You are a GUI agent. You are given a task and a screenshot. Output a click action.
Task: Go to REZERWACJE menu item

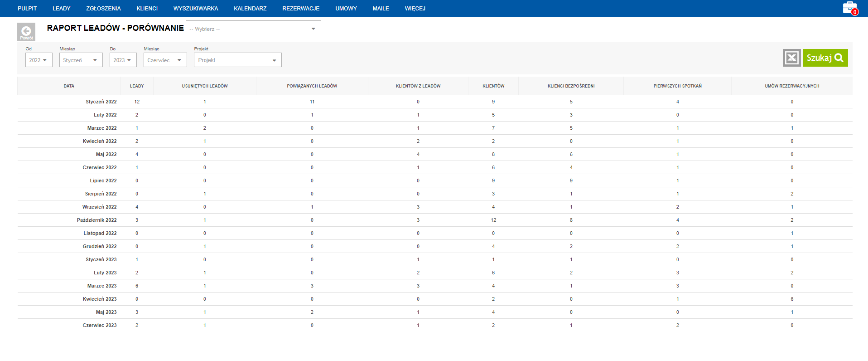coord(301,9)
